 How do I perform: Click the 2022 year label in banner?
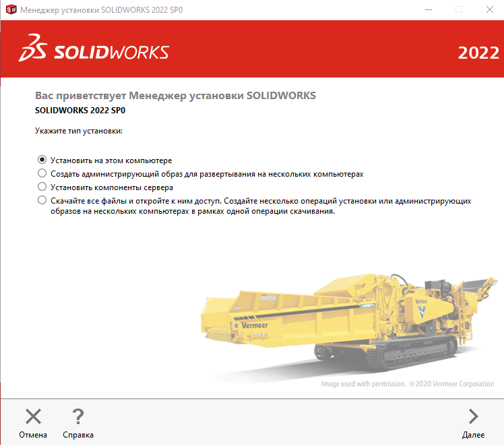(478, 53)
